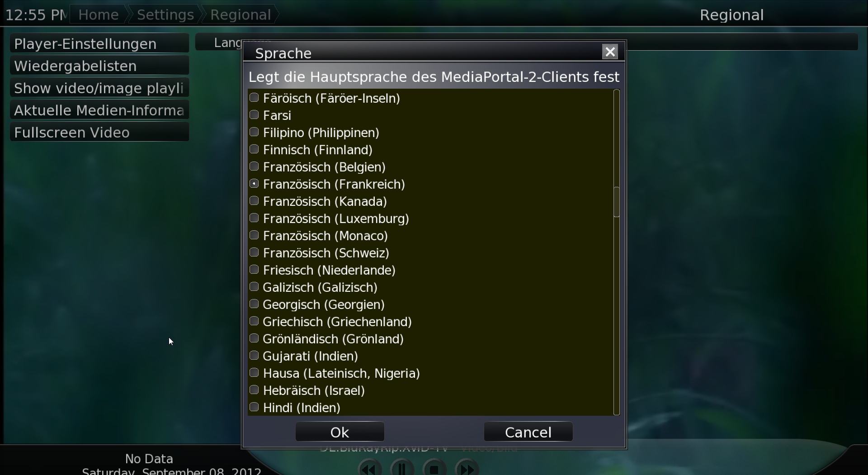Close the Sprache dialog with X icon
Screen dimensions: 868x475
[x=610, y=52]
